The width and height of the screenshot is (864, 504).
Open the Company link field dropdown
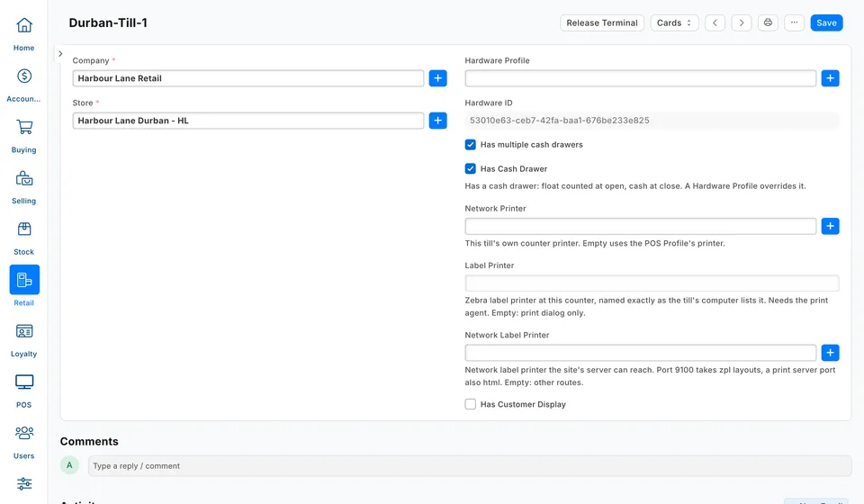pos(248,78)
